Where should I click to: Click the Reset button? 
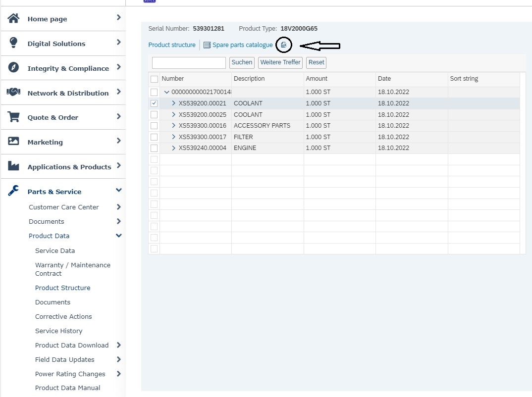[316, 62]
